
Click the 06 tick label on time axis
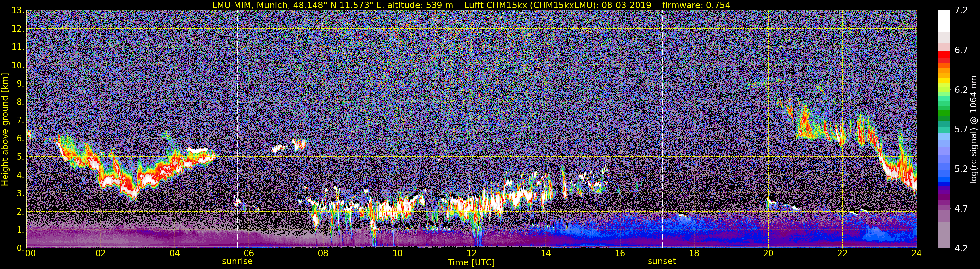(x=249, y=253)
